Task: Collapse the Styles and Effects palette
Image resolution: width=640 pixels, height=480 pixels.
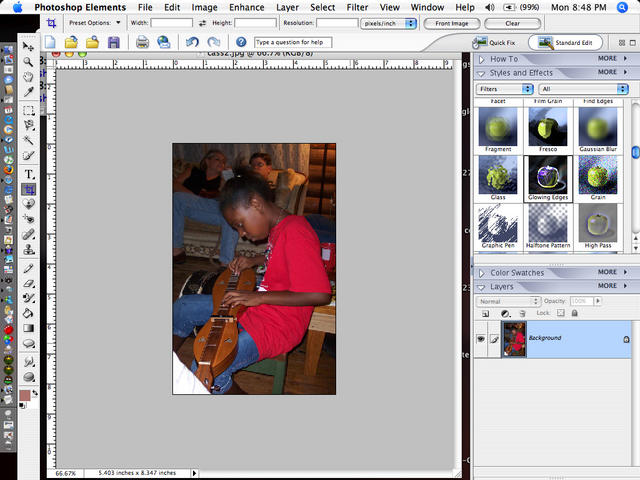Action: coord(481,74)
